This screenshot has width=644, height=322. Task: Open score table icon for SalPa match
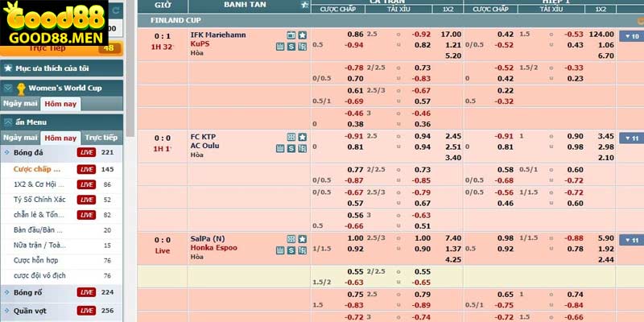[x=303, y=250]
